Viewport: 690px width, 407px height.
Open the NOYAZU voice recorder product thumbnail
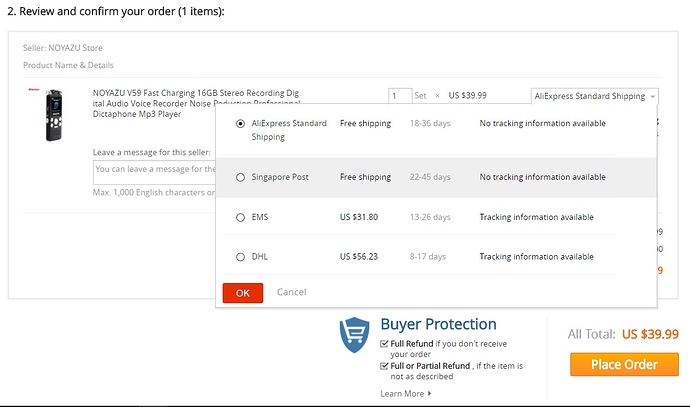(54, 115)
